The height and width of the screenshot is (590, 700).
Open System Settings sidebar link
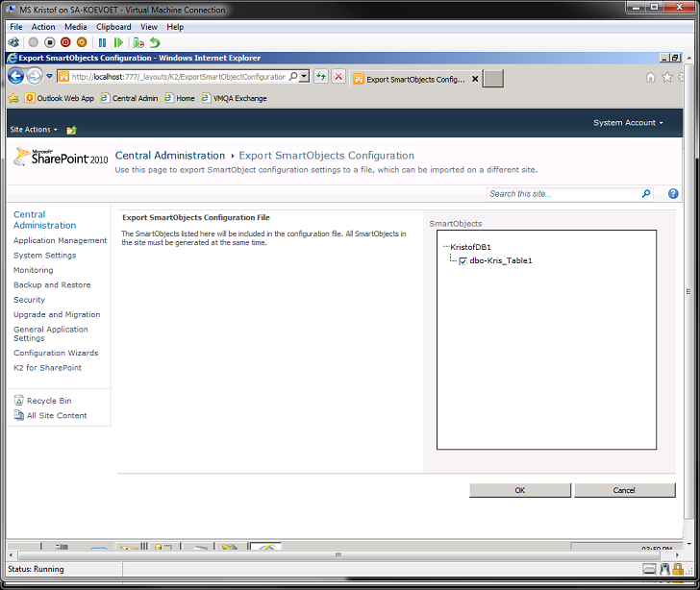click(x=44, y=255)
